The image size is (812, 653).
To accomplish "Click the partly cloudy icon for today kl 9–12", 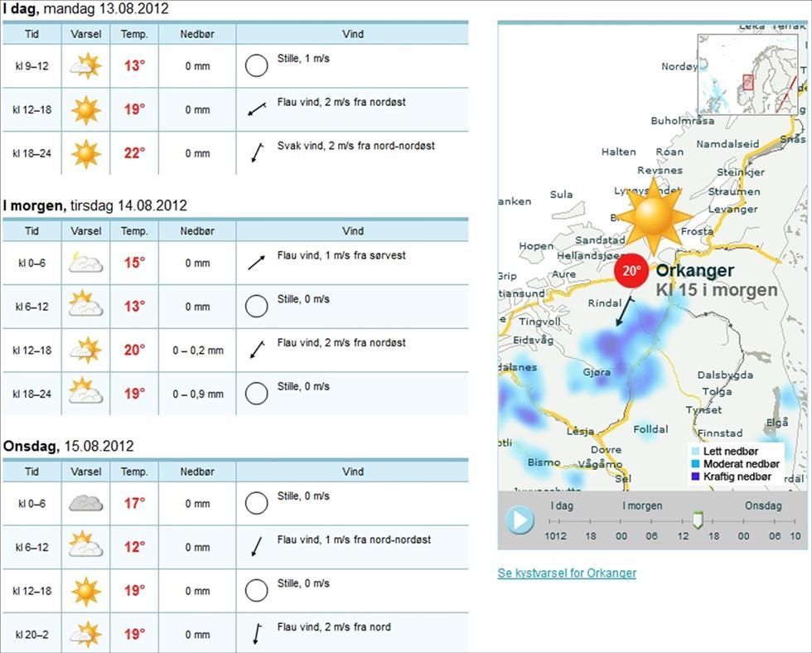I will [x=85, y=65].
